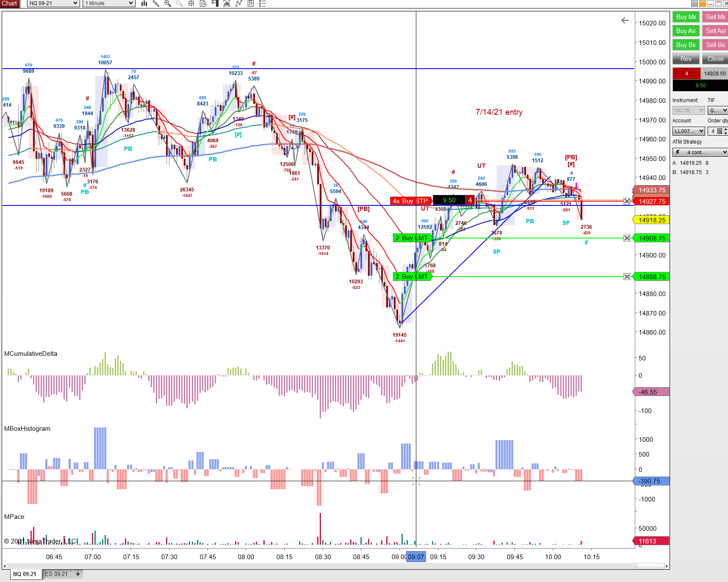Click the zoom in magnifier icon
This screenshot has width=728, height=582.
[x=168, y=3]
